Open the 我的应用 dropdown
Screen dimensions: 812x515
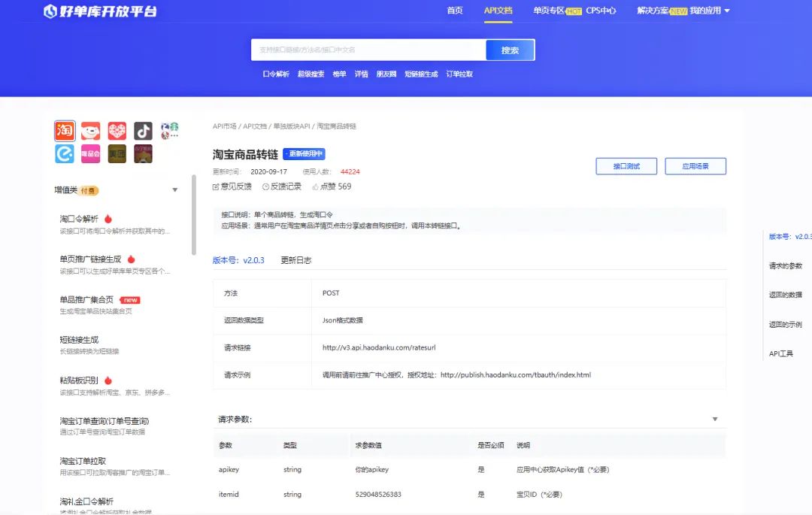tap(710, 11)
